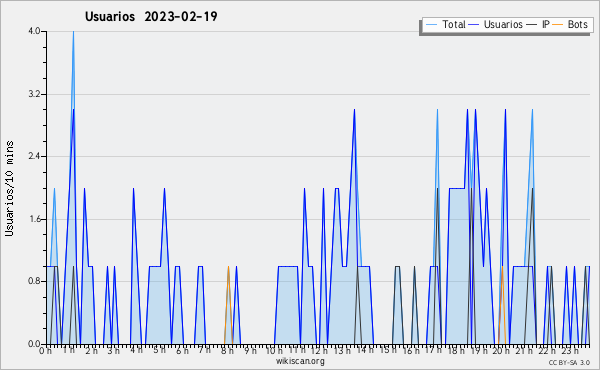Screen dimensions: 600x370
Task: Click the 'wikiscan.org' label below the chart
Action: (300, 361)
